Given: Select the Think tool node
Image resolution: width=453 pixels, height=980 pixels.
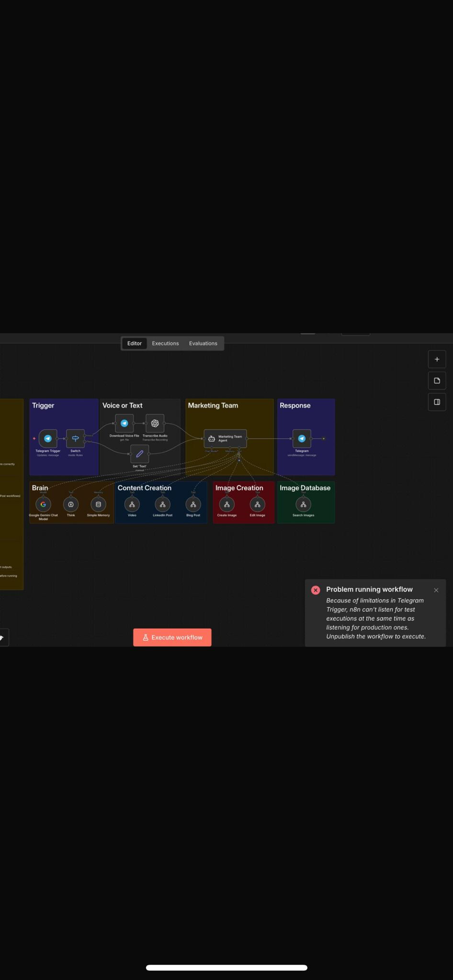Looking at the screenshot, I should click(x=71, y=504).
